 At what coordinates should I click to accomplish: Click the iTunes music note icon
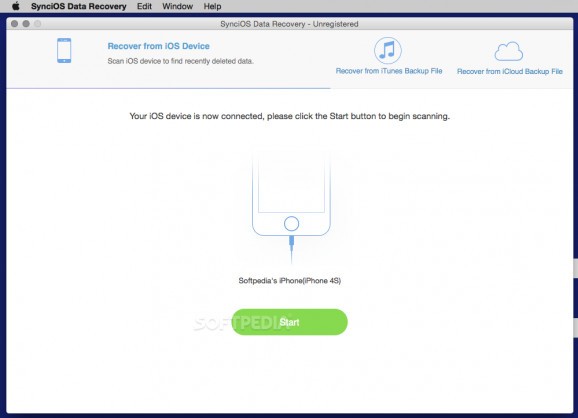click(x=388, y=50)
